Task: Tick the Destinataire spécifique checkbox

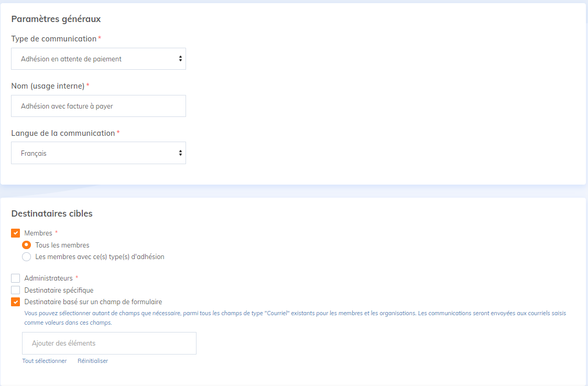Action: pos(16,290)
